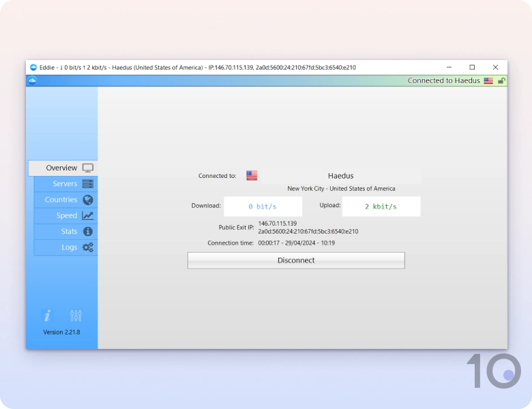
Task: Maximize the Eddie window
Action: [472, 67]
